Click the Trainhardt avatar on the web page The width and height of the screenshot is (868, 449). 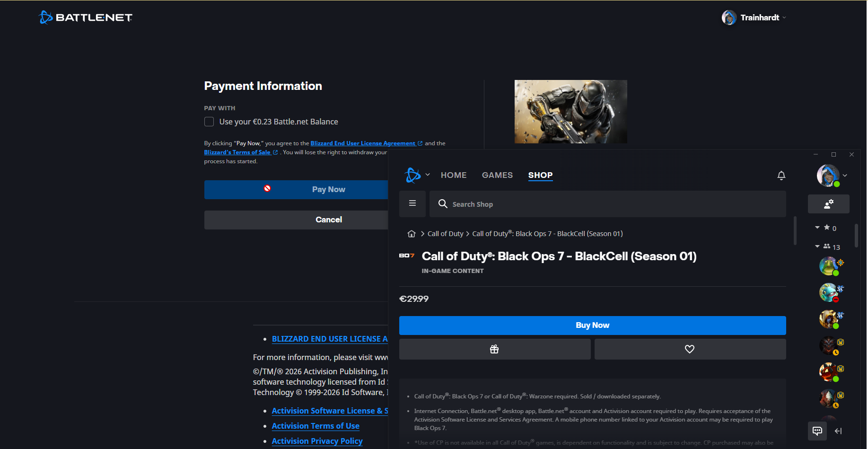pyautogui.click(x=729, y=18)
